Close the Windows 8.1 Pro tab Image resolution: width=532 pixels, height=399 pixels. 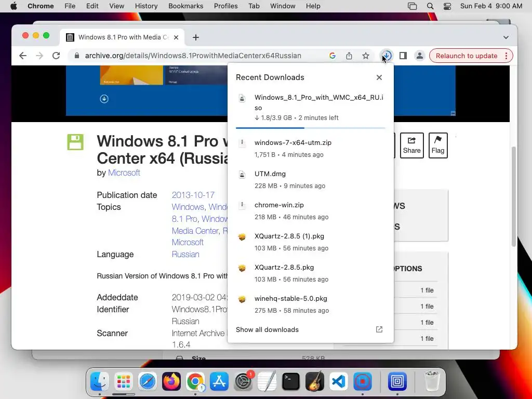click(176, 37)
